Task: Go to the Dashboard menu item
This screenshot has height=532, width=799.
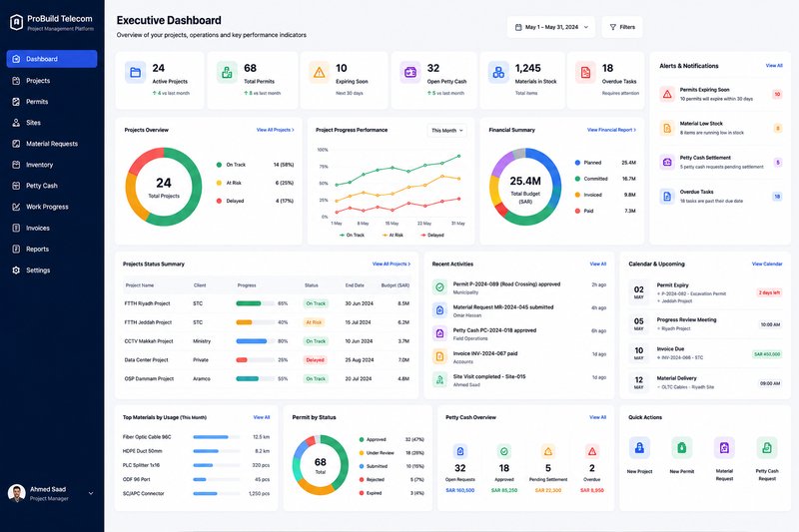Action: [x=52, y=59]
